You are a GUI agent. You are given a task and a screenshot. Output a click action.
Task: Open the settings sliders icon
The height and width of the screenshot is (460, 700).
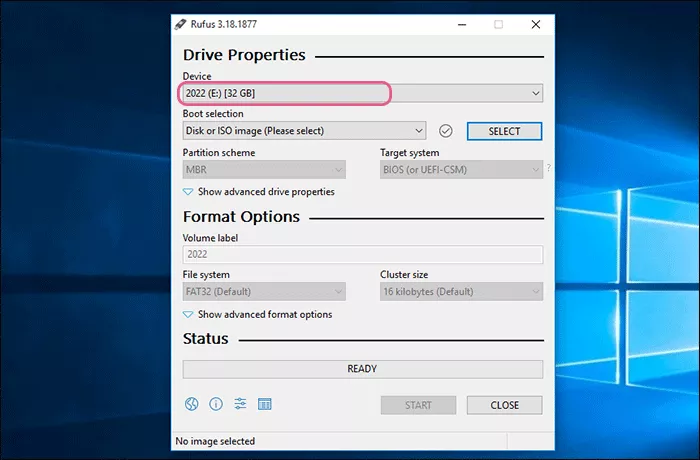pos(240,404)
